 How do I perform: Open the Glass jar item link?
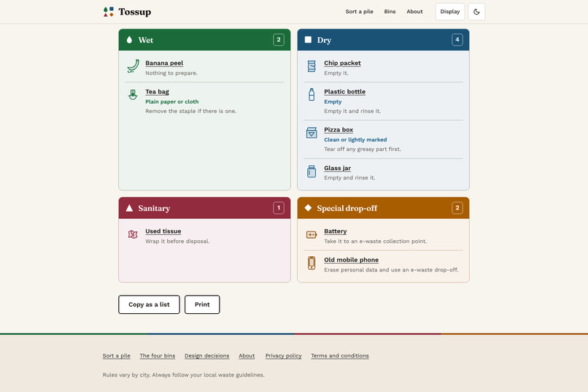(x=338, y=168)
